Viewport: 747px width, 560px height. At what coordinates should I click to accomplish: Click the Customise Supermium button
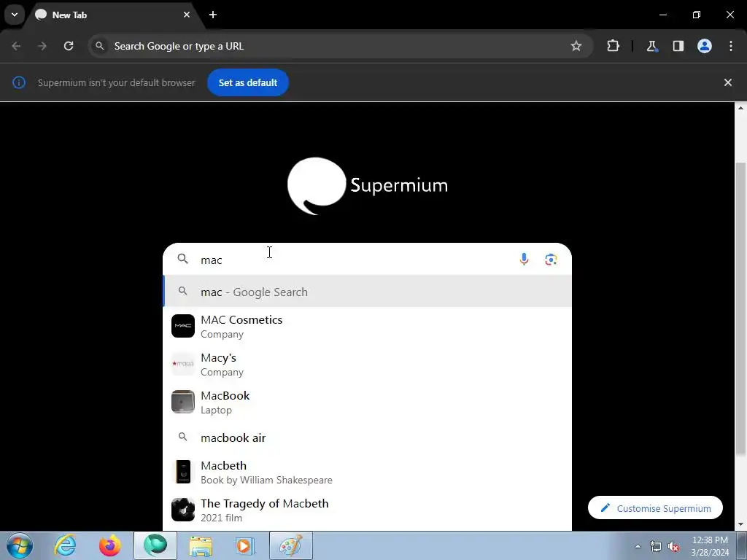pos(655,508)
